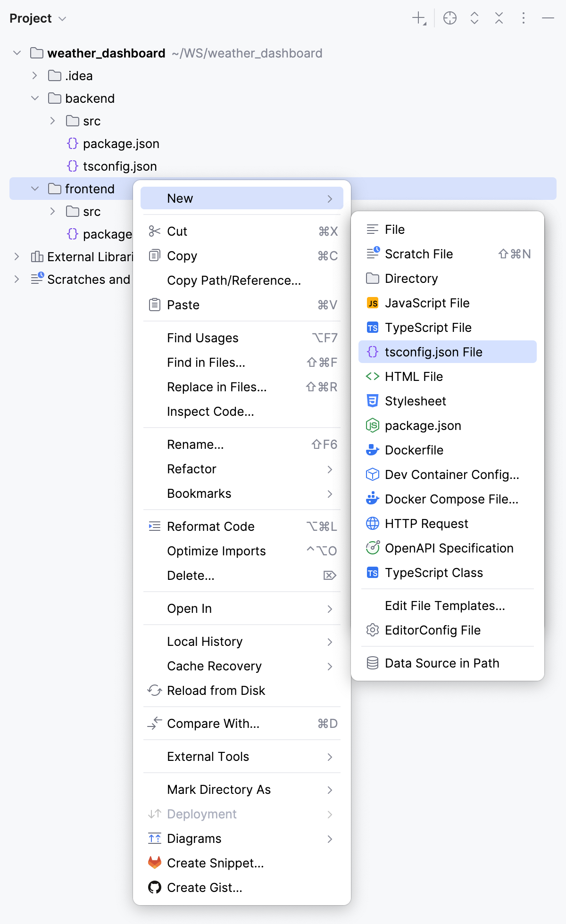Screen dimensions: 566x924
Task: Select the .idea folder row
Action: [x=283, y=75]
